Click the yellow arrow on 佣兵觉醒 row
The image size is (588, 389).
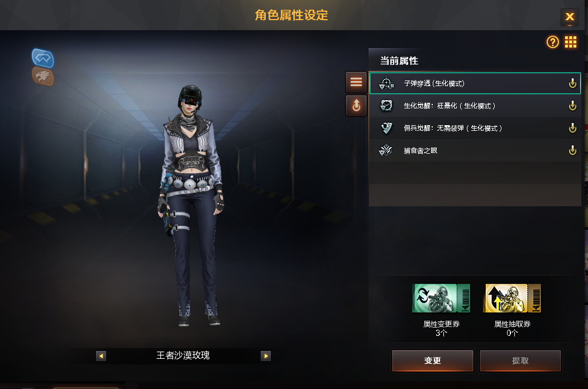pos(572,128)
